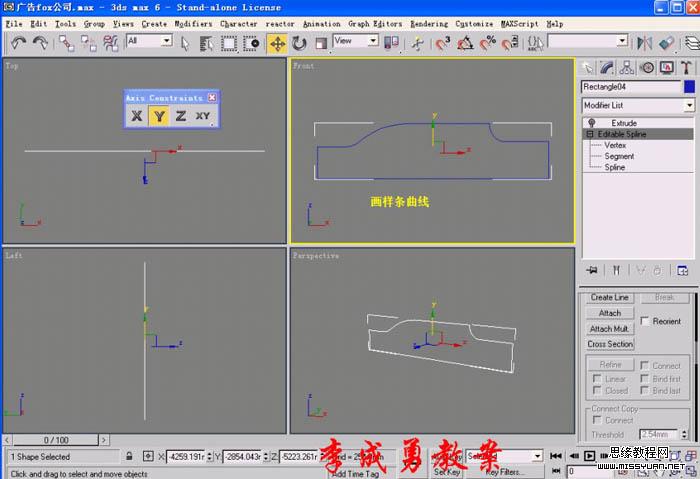Image resolution: width=700 pixels, height=479 pixels.
Task: Open the Modifiers menu
Action: (x=192, y=23)
